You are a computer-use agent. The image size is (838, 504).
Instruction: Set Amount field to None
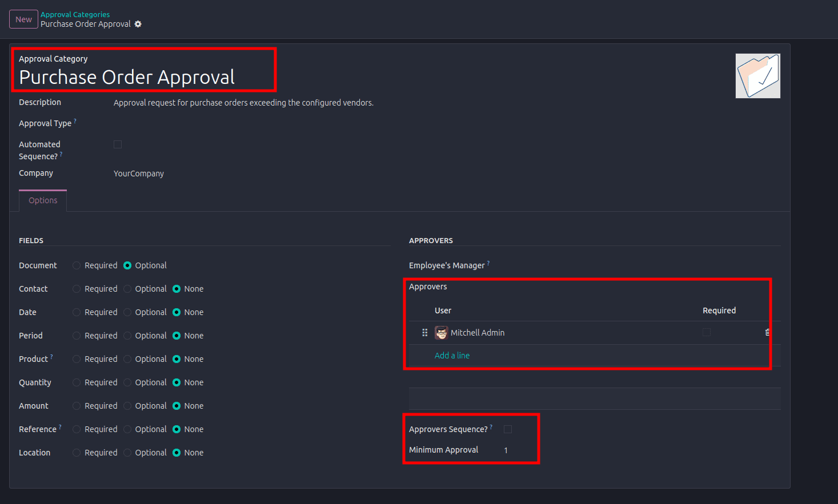[177, 406]
